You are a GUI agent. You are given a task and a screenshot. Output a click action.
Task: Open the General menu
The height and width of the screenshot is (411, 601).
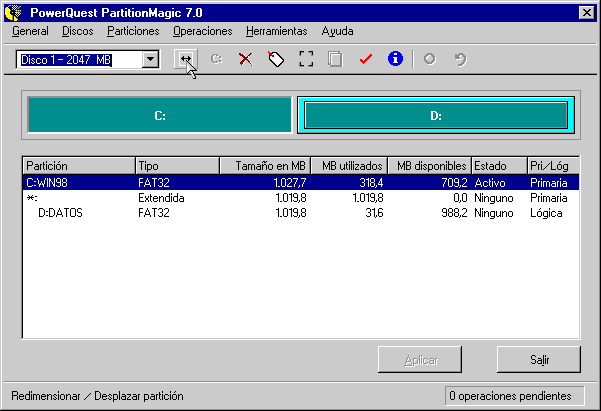(x=30, y=31)
